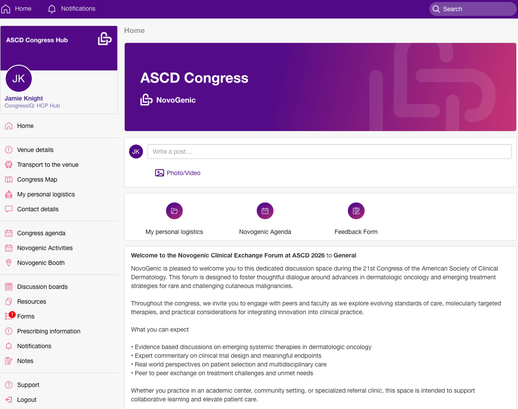Image resolution: width=518 pixels, height=409 pixels.
Task: Click the search magnifier icon
Action: [436, 9]
